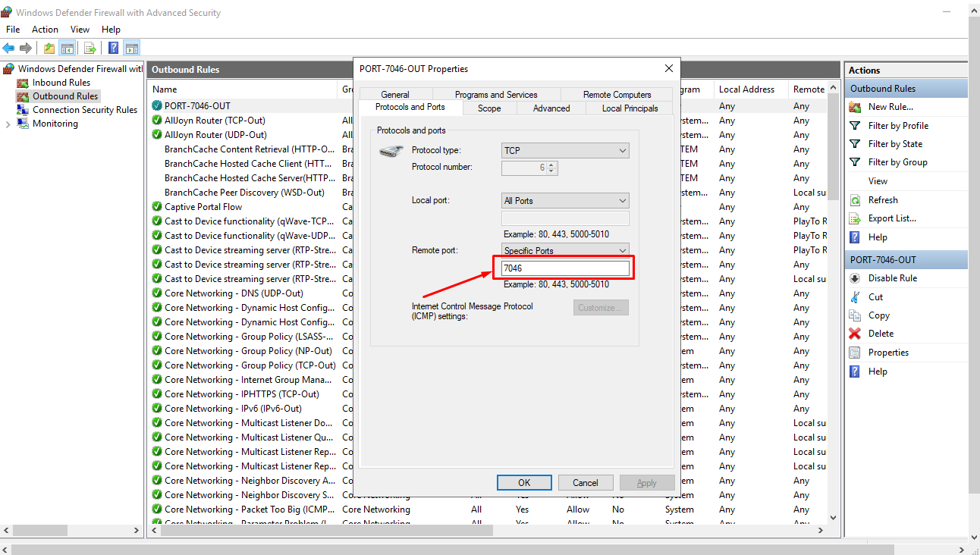Select Outbound Rules in the console tree
Image resolution: width=980 pixels, height=555 pixels.
(x=65, y=96)
